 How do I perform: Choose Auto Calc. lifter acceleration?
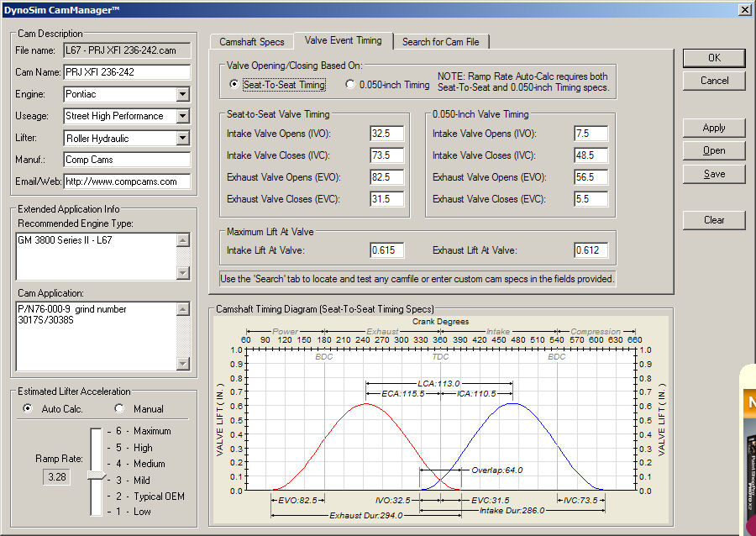tap(29, 409)
